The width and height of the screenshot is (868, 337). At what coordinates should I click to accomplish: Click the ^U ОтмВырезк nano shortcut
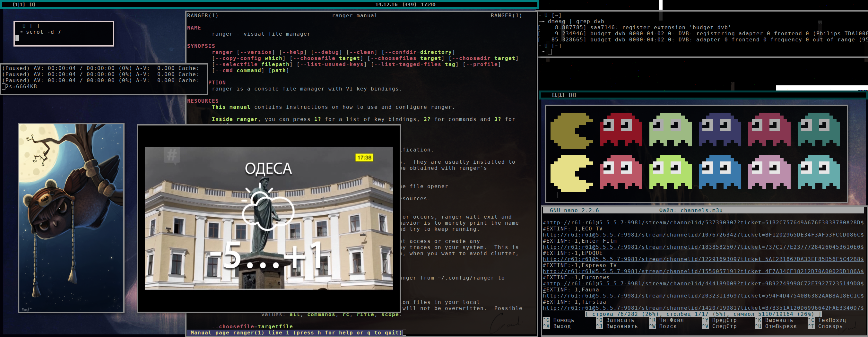pos(776,326)
